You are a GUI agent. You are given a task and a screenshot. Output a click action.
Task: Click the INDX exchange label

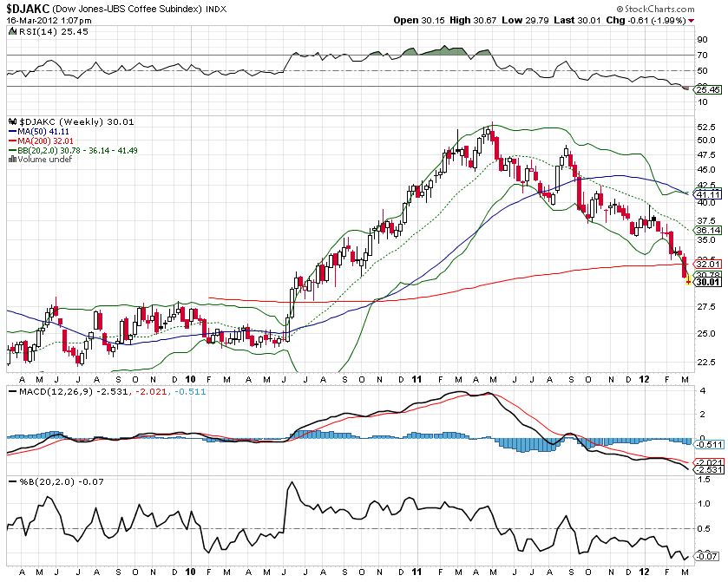[216, 9]
